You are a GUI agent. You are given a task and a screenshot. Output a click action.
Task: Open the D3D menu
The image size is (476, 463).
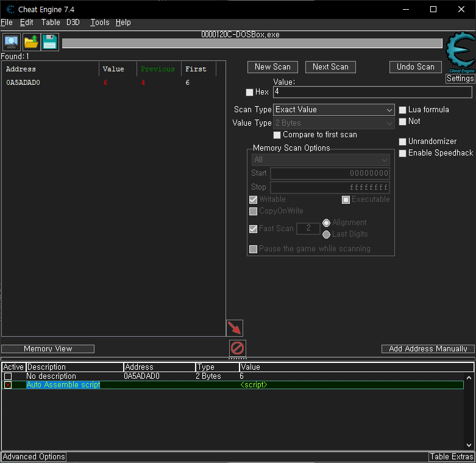73,23
